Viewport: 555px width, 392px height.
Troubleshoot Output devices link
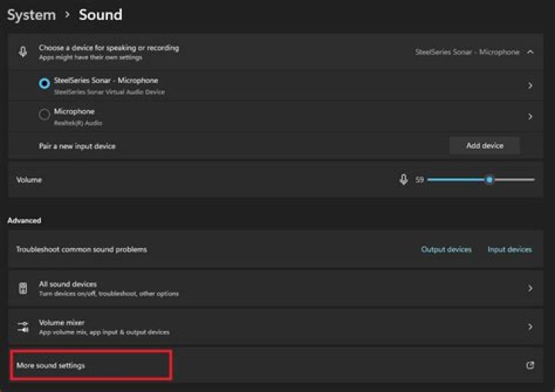coord(446,250)
